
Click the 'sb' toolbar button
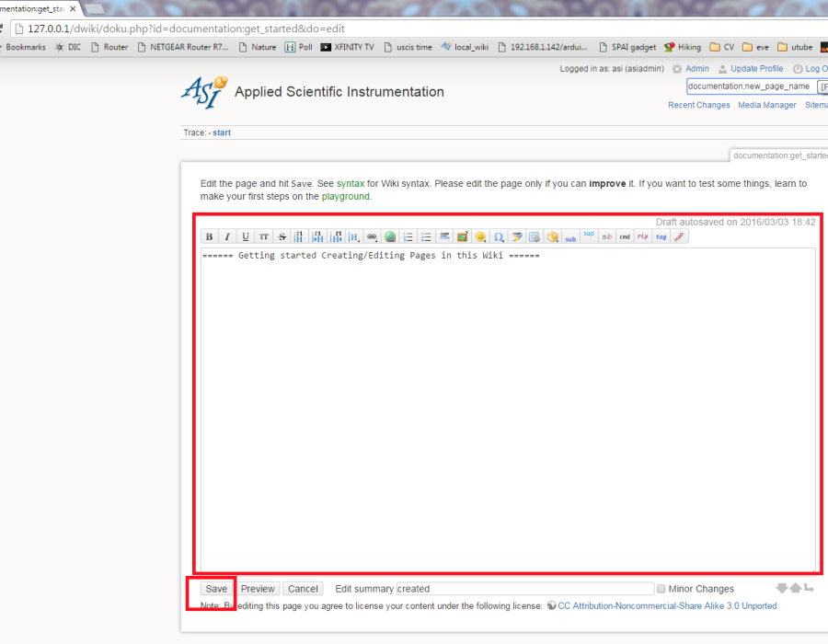[607, 237]
